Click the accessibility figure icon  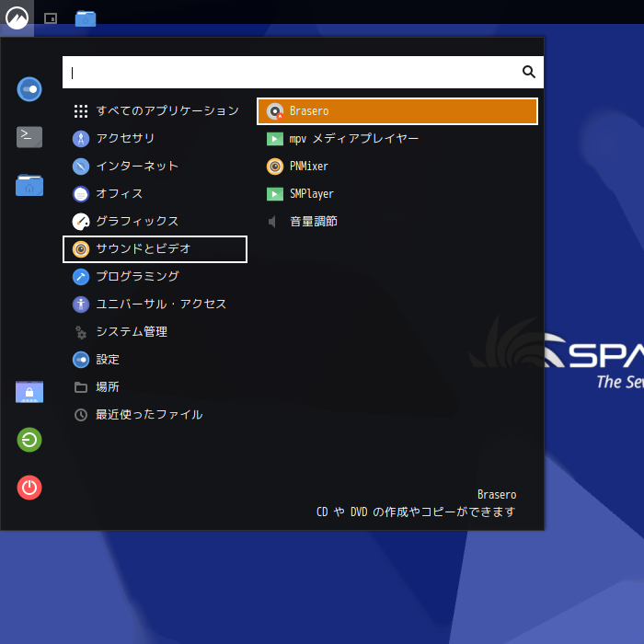tap(81, 305)
